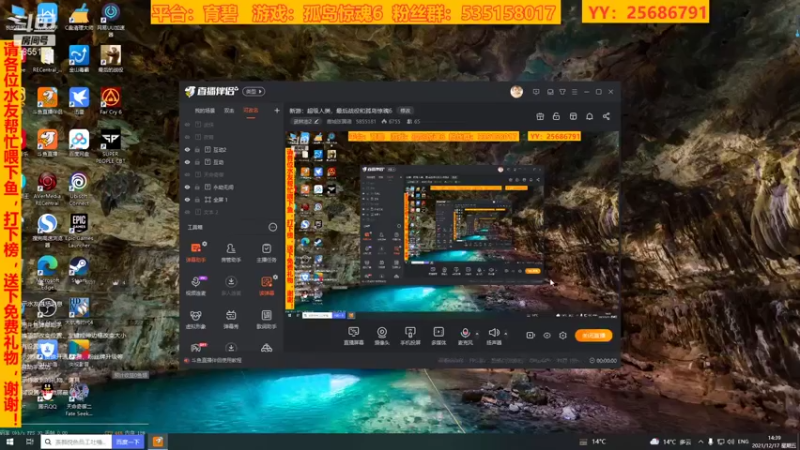
Task: Open Task View on the taskbar
Action: (30, 441)
